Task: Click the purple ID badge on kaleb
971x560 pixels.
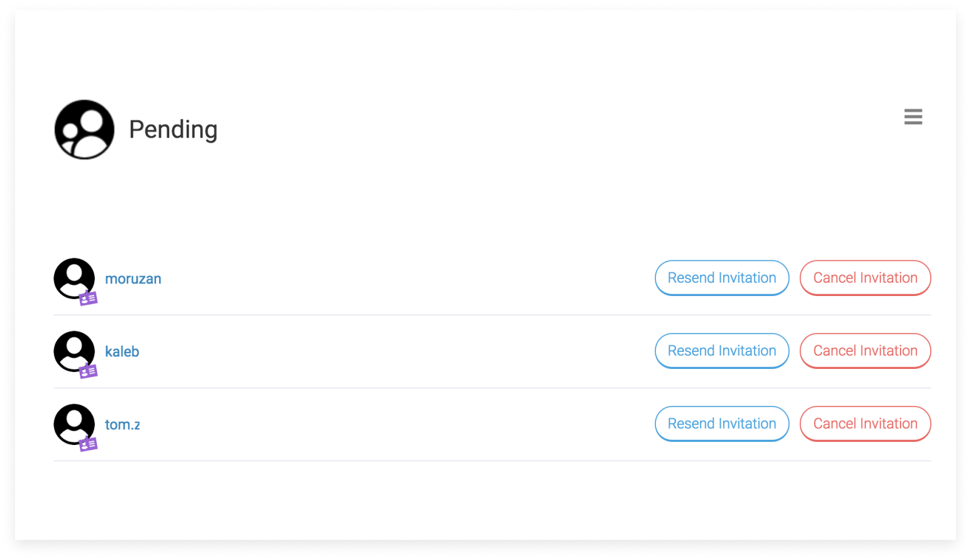Action: coord(88,371)
